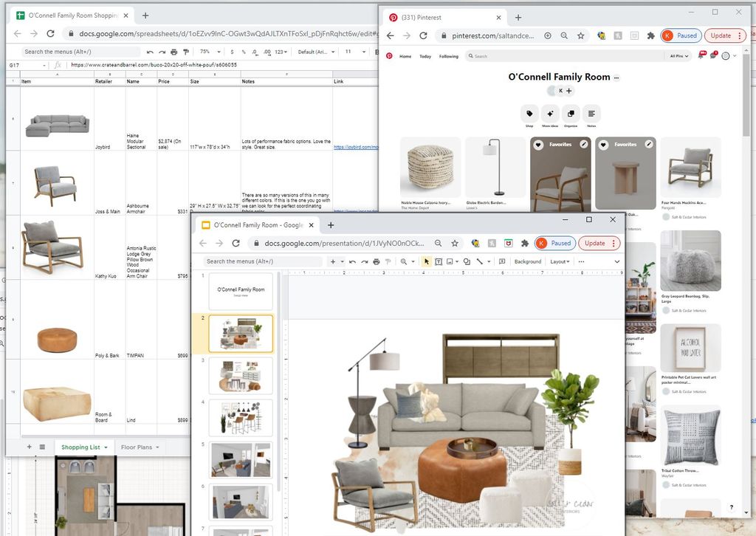Format as percent in the Sheets toolbar
756x536 pixels.
[244, 52]
